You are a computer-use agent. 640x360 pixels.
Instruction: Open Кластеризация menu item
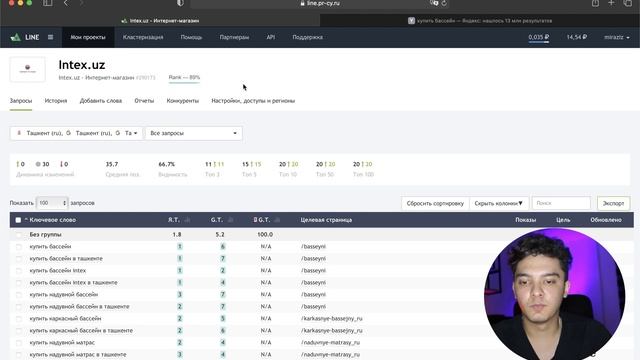143,37
